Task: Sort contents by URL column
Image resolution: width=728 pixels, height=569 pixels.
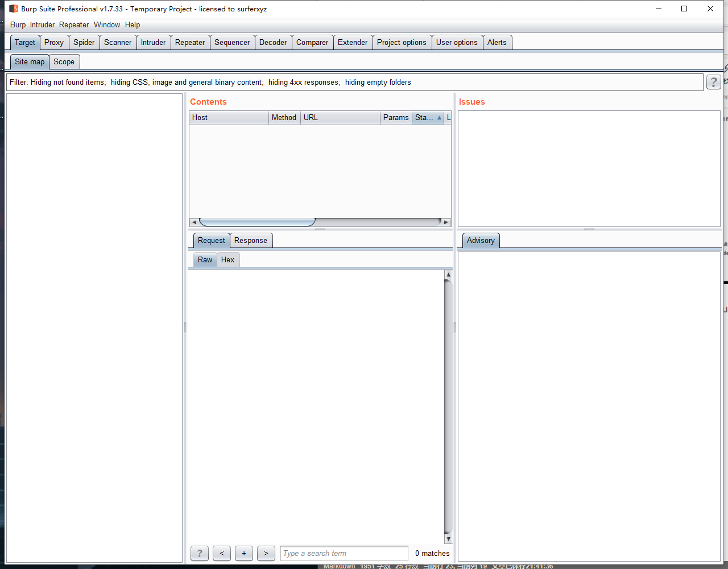Action: click(340, 118)
